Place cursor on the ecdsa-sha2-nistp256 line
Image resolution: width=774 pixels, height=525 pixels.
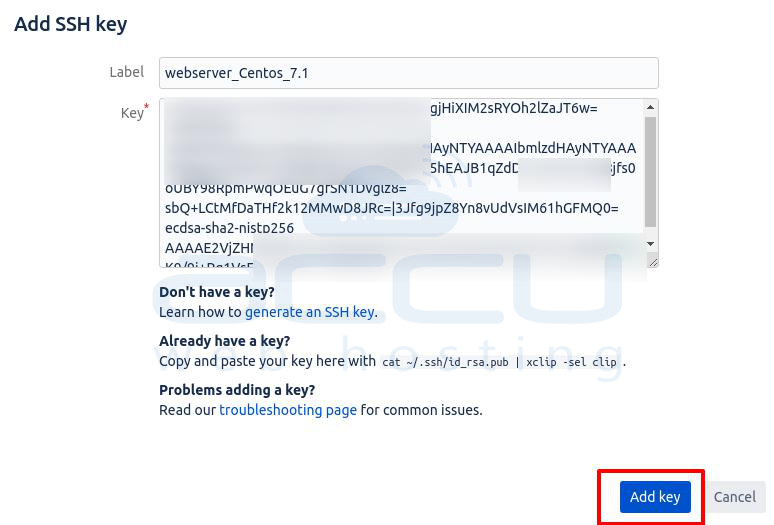click(230, 228)
